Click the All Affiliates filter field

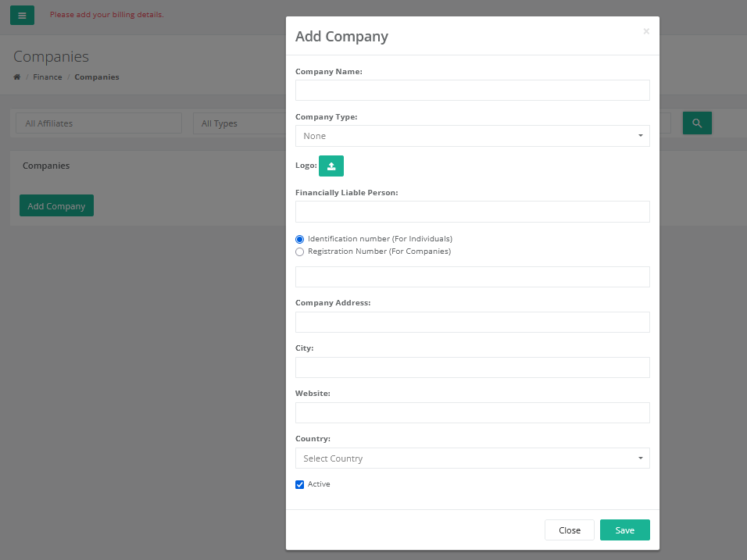[x=98, y=123]
